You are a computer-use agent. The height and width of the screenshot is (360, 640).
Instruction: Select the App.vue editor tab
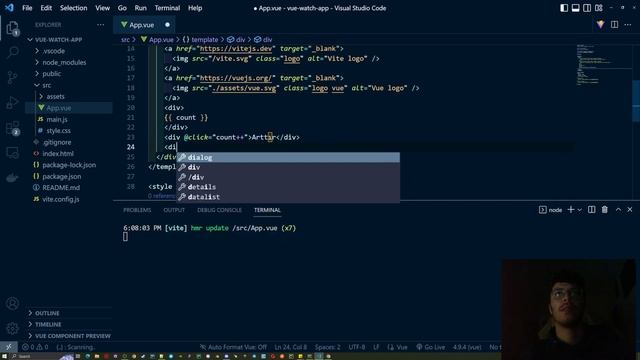144,25
